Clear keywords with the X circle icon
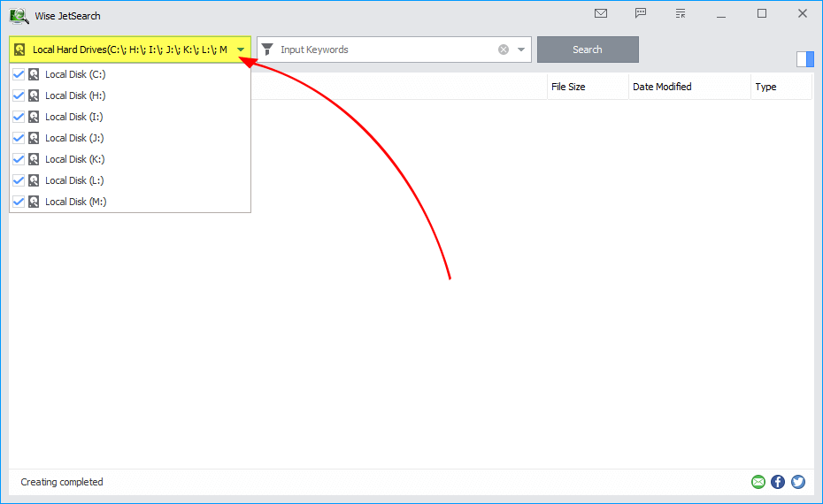The width and height of the screenshot is (823, 504). click(504, 50)
